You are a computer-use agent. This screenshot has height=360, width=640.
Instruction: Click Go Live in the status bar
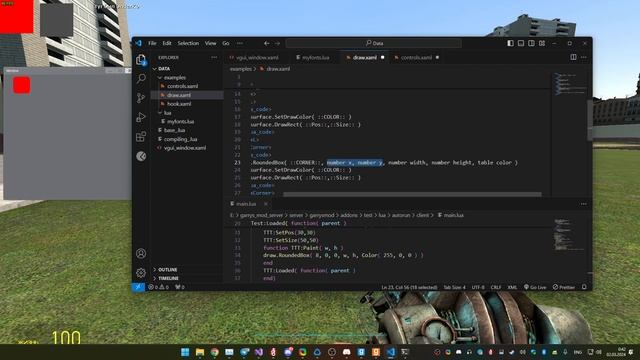pyautogui.click(x=535, y=287)
